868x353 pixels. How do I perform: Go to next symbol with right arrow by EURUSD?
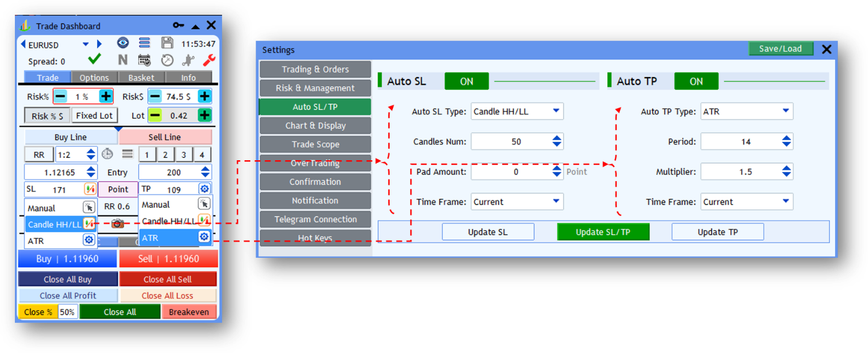pyautogui.click(x=99, y=44)
